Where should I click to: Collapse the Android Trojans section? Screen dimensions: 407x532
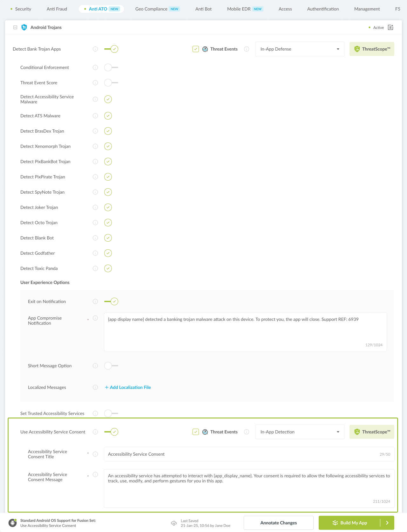[15, 27]
